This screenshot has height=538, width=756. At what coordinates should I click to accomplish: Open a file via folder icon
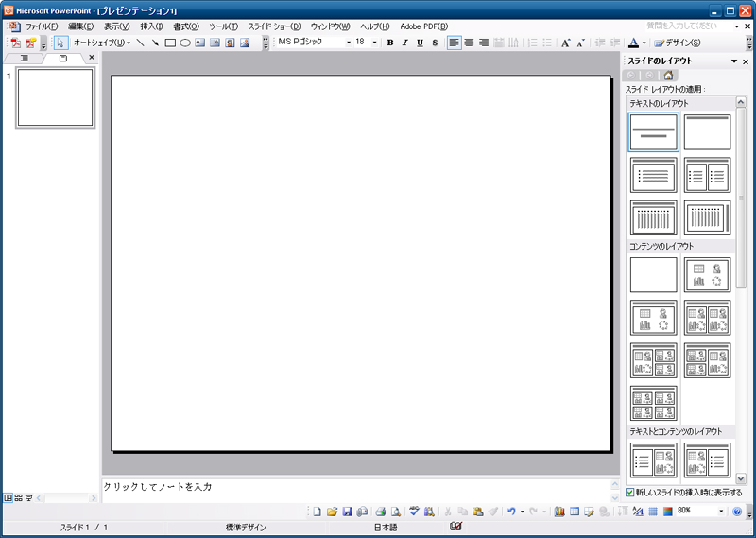click(x=332, y=512)
